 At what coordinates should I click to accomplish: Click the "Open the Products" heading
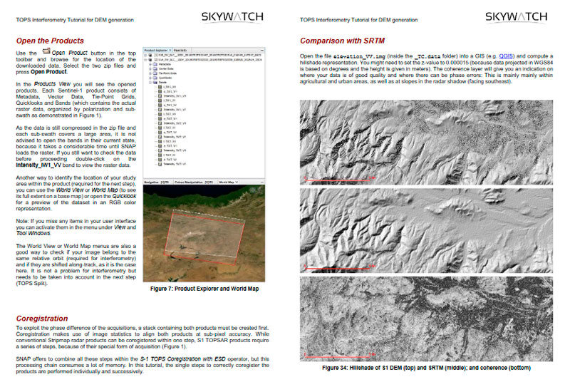pos(50,41)
